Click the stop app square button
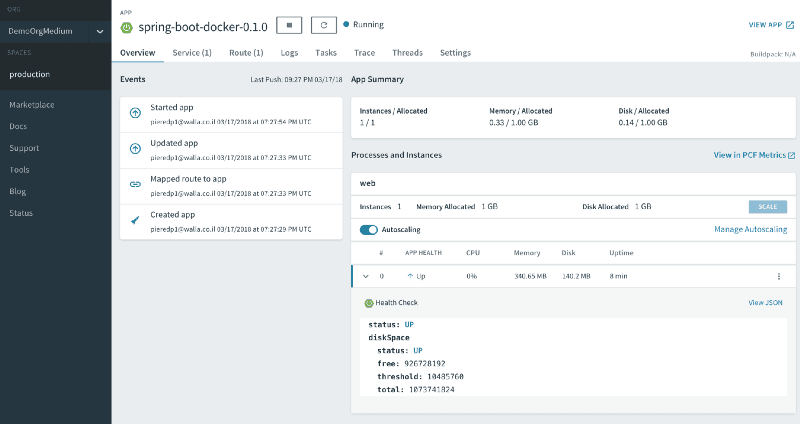This screenshot has height=424, width=800. pos(288,24)
